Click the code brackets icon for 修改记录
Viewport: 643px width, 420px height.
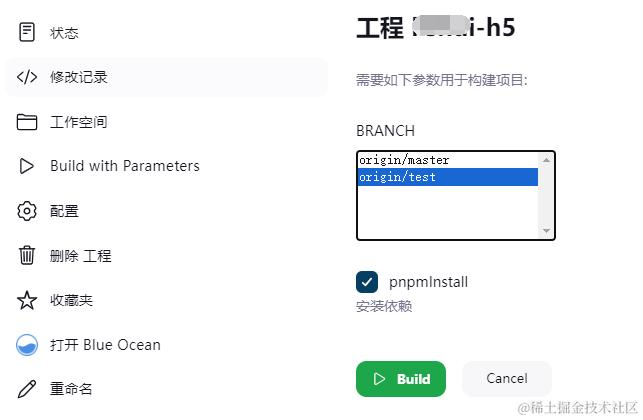coord(27,77)
